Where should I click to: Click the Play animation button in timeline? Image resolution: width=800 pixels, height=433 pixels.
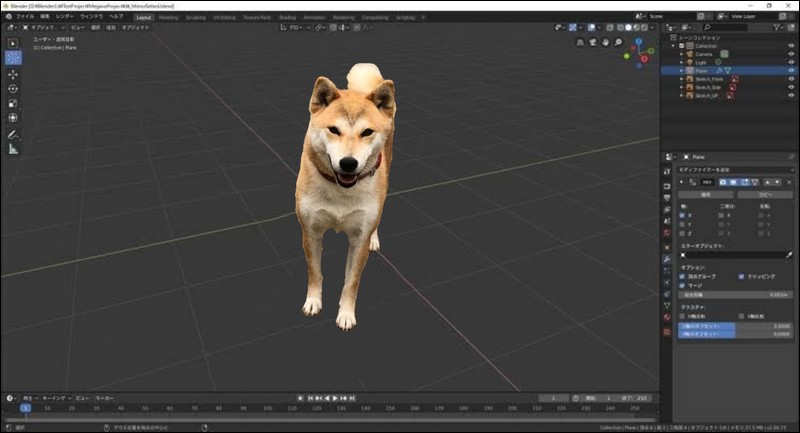335,398
